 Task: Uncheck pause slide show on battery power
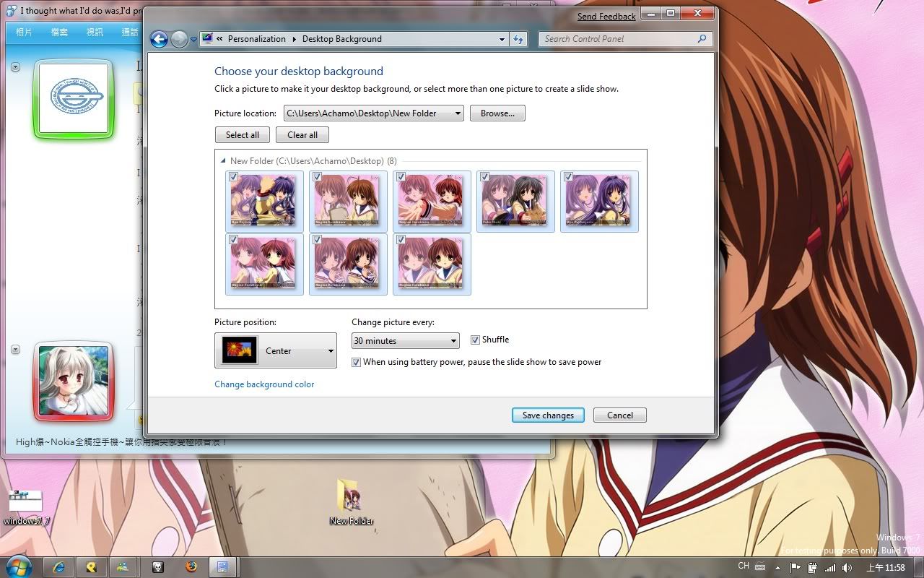click(356, 362)
